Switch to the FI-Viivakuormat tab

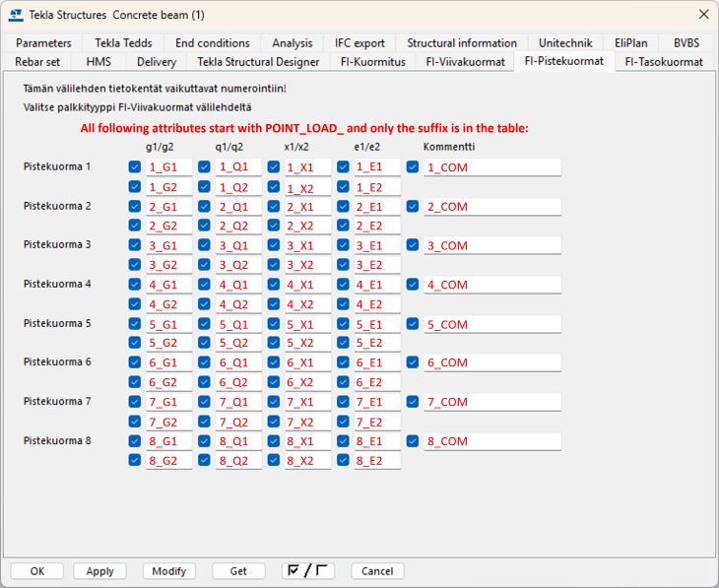click(465, 62)
